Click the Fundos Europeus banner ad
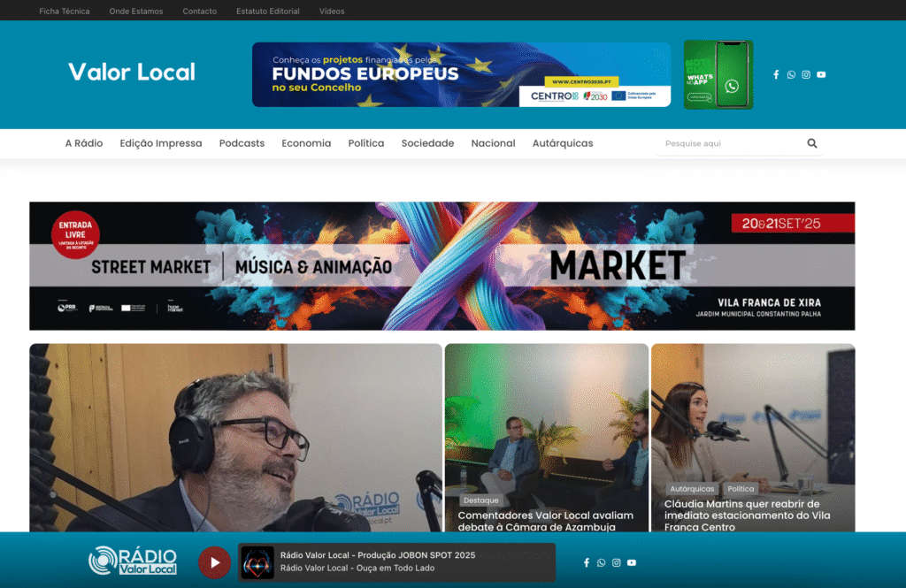The image size is (906, 588). [x=462, y=74]
